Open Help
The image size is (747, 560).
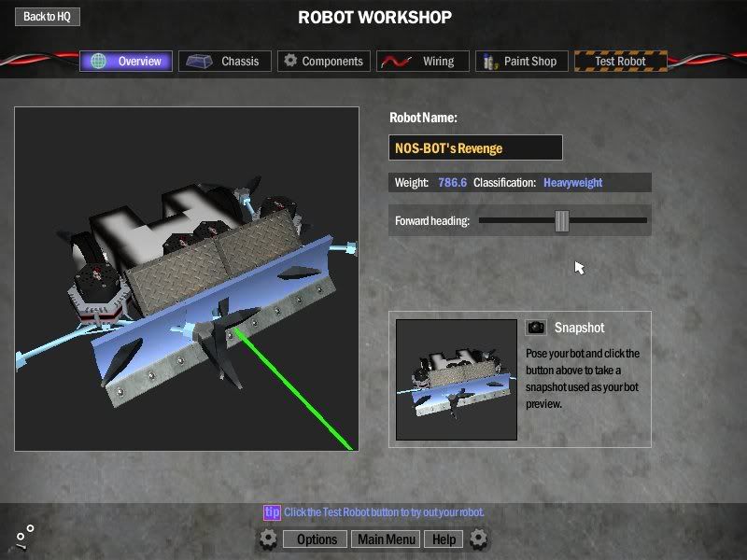tap(444, 539)
